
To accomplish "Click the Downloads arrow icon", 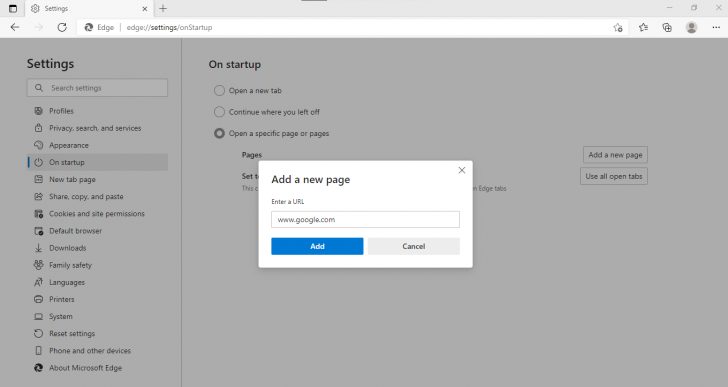I will [x=39, y=248].
